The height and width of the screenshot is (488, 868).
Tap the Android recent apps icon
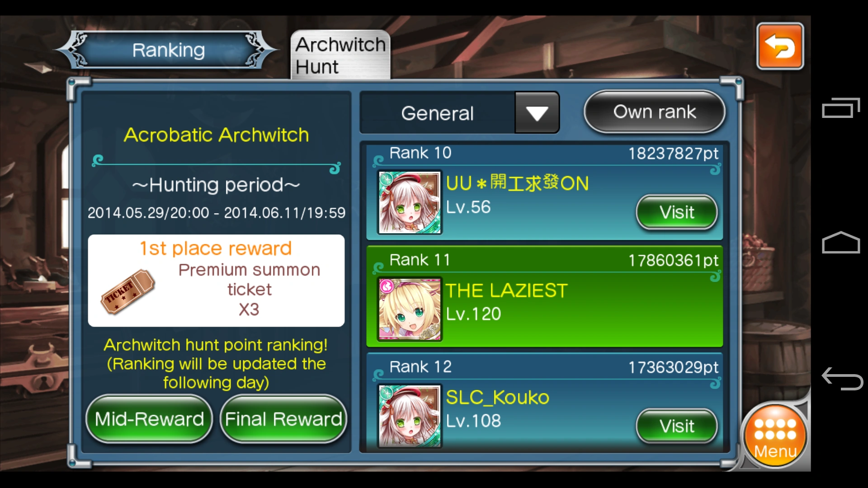pos(840,108)
